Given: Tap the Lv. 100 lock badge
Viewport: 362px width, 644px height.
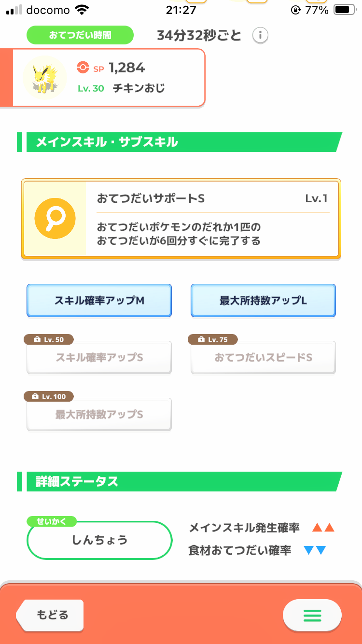Looking at the screenshot, I should (49, 396).
